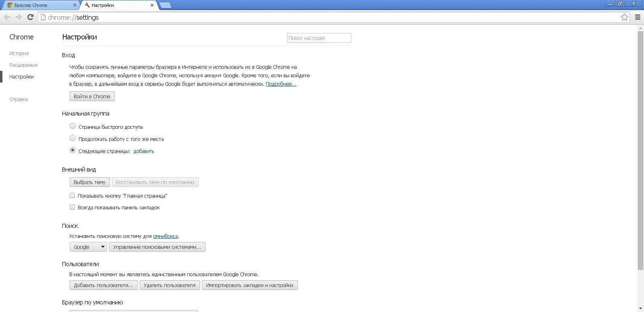Screen dimensions: 644x312
Task: Bookmark this page with the star icon
Action: click(624, 17)
